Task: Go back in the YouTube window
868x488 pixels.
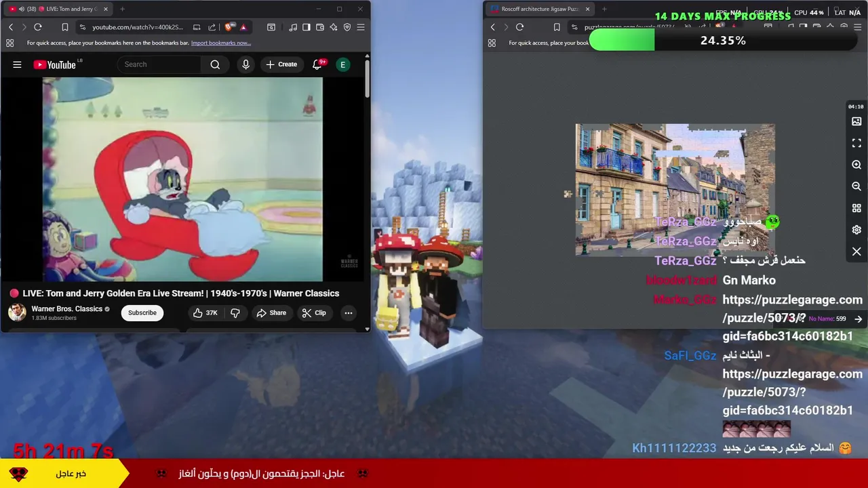Action: click(x=11, y=27)
